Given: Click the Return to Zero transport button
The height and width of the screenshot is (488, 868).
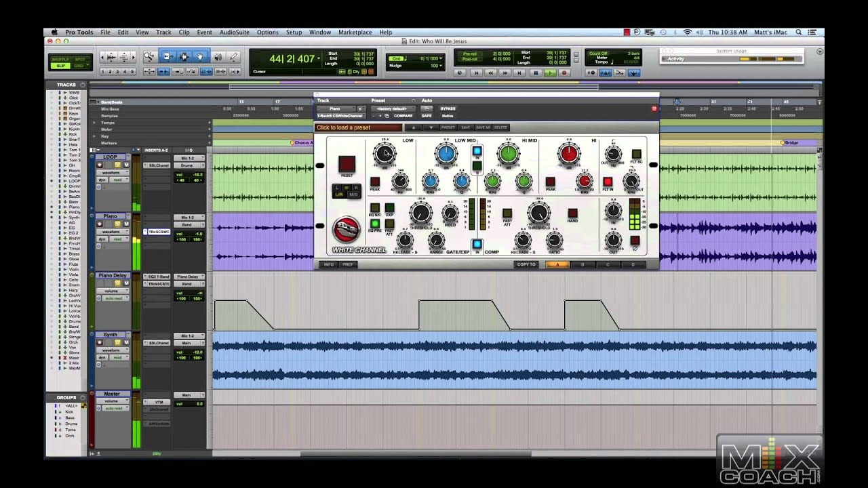Looking at the screenshot, I should [475, 73].
